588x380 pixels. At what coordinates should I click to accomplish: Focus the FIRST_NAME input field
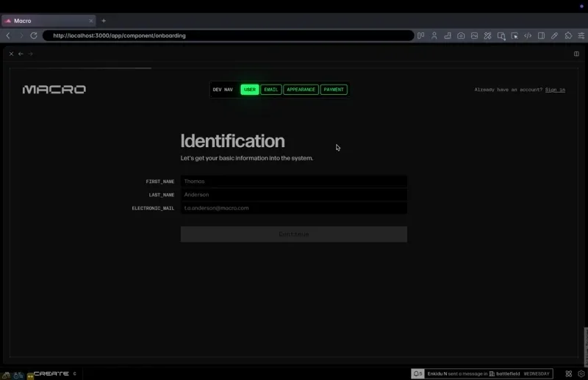pos(293,182)
